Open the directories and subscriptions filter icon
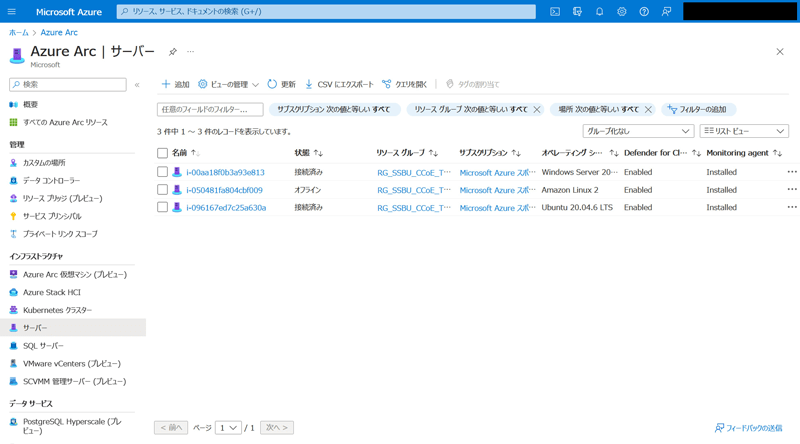800x444 pixels. point(577,12)
